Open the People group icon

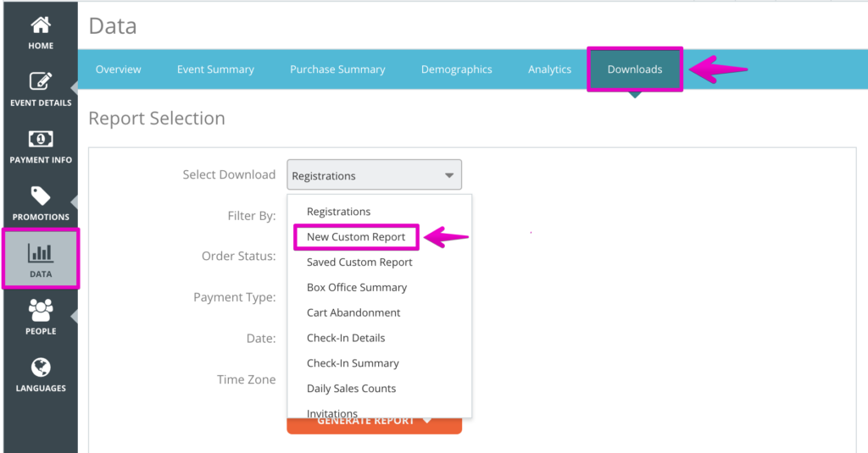(41, 310)
